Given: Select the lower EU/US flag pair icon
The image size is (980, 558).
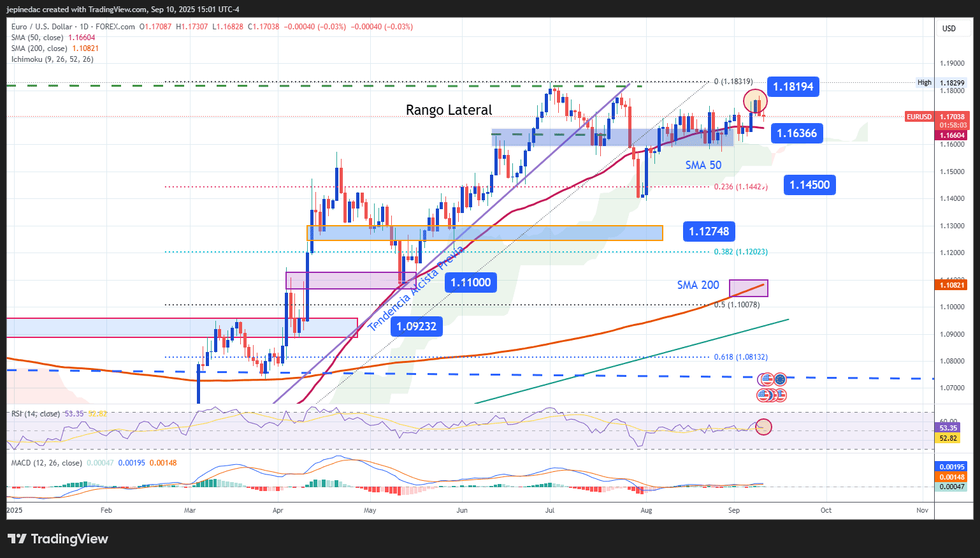Looking at the screenshot, I should 772,395.
